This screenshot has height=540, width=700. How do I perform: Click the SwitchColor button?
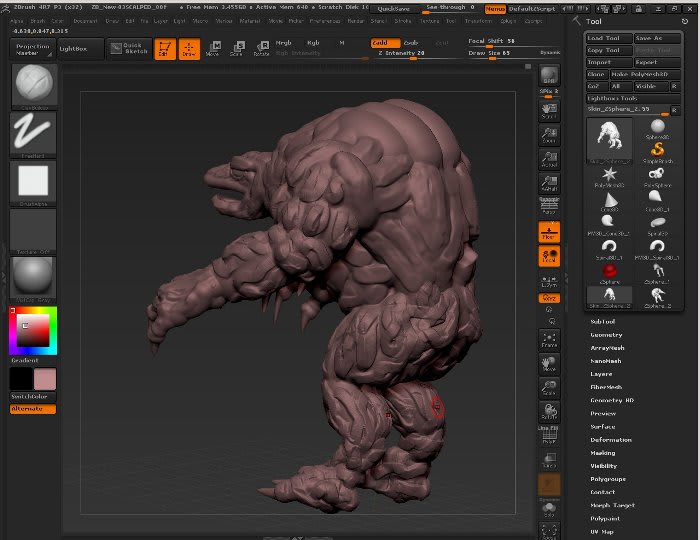point(33,396)
